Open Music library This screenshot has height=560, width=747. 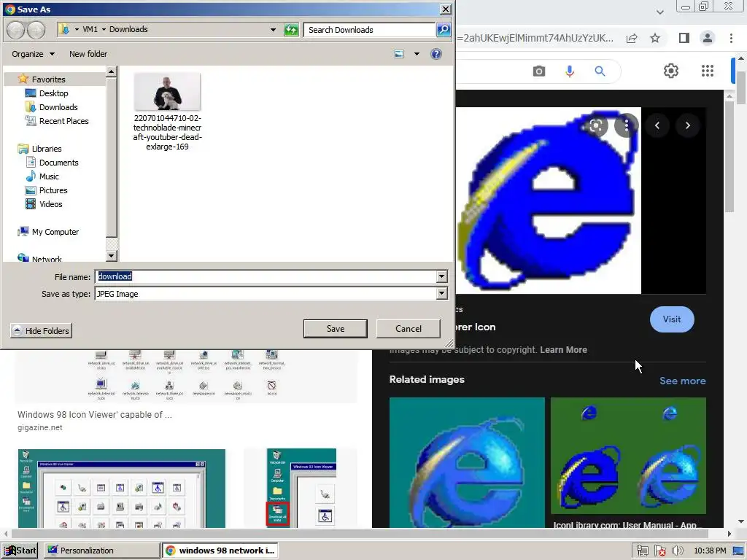[x=49, y=176]
